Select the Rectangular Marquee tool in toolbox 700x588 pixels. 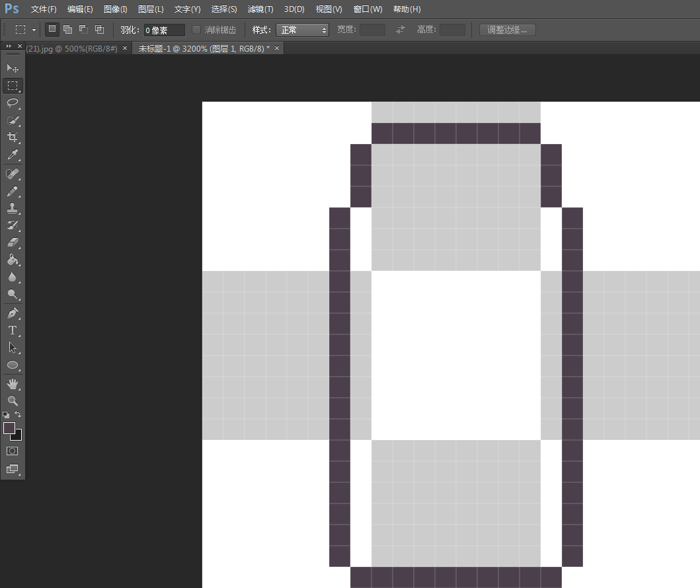pos(13,86)
